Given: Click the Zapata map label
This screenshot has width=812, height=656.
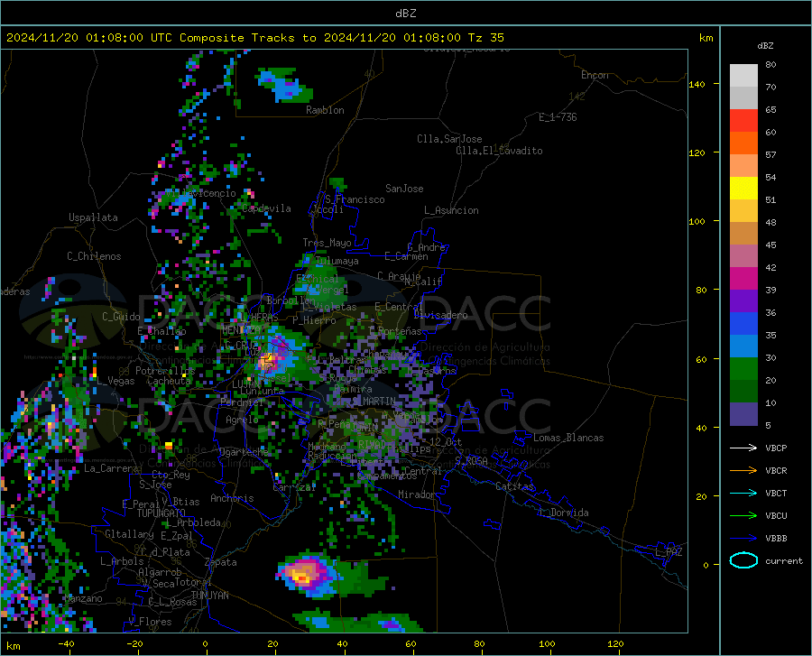Looking at the screenshot, I should pyautogui.click(x=221, y=562).
